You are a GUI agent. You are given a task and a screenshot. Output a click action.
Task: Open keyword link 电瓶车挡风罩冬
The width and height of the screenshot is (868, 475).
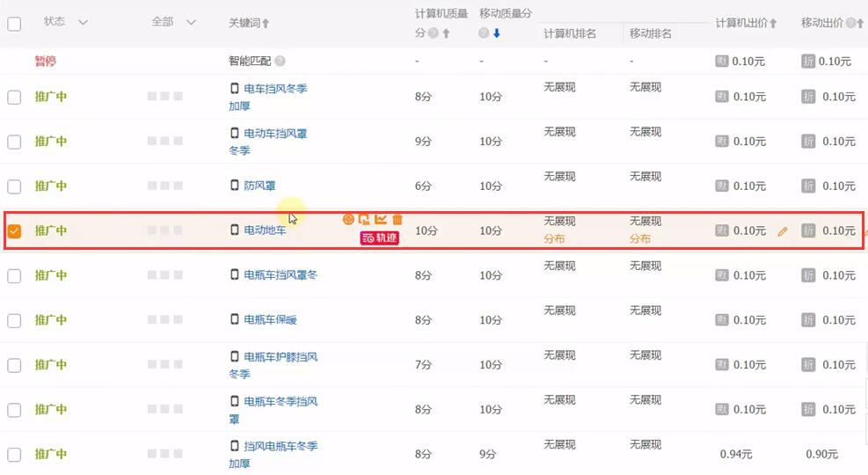pos(281,275)
